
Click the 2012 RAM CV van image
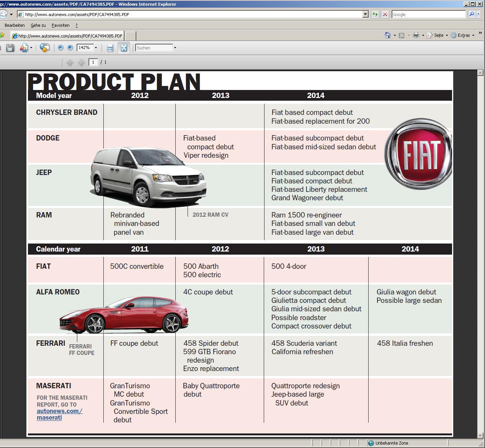click(149, 177)
